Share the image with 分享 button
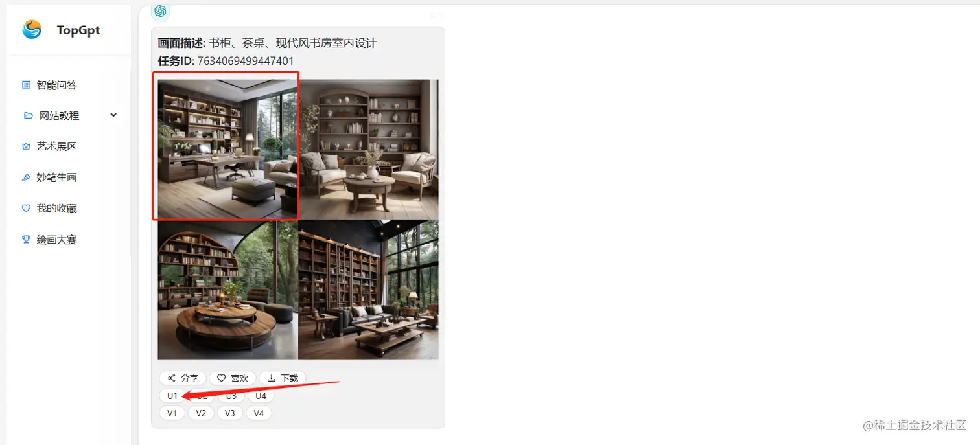This screenshot has width=980, height=445. tap(183, 378)
